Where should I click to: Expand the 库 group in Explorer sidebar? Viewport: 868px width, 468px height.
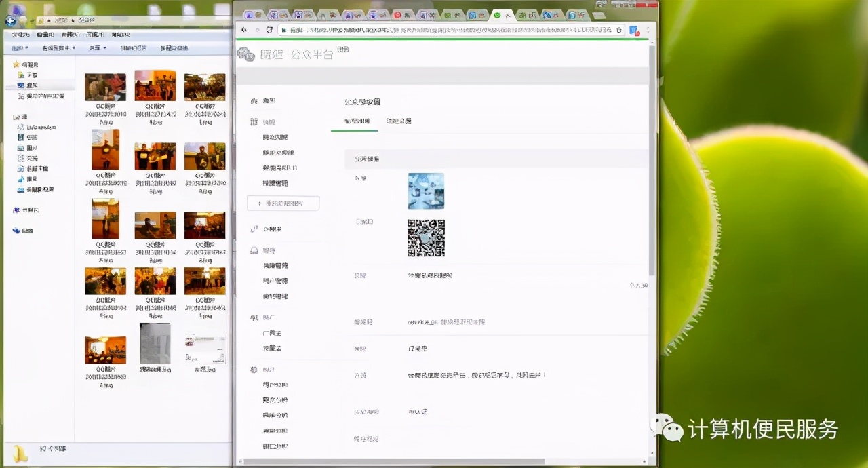[x=9, y=117]
